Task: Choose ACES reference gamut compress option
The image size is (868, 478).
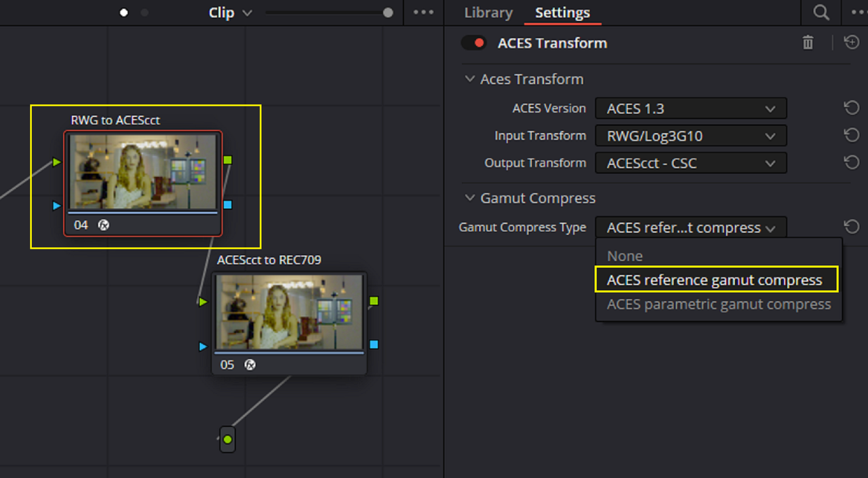Action: pos(715,280)
